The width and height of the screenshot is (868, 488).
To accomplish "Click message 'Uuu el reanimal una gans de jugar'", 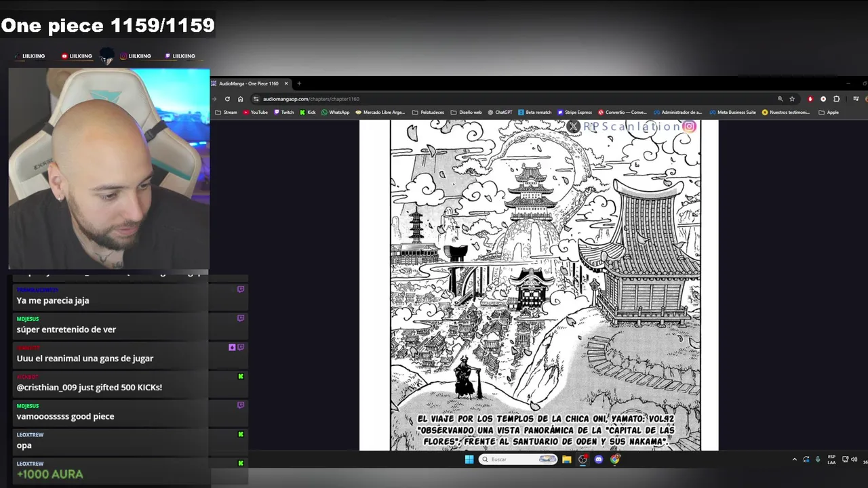I will (85, 359).
